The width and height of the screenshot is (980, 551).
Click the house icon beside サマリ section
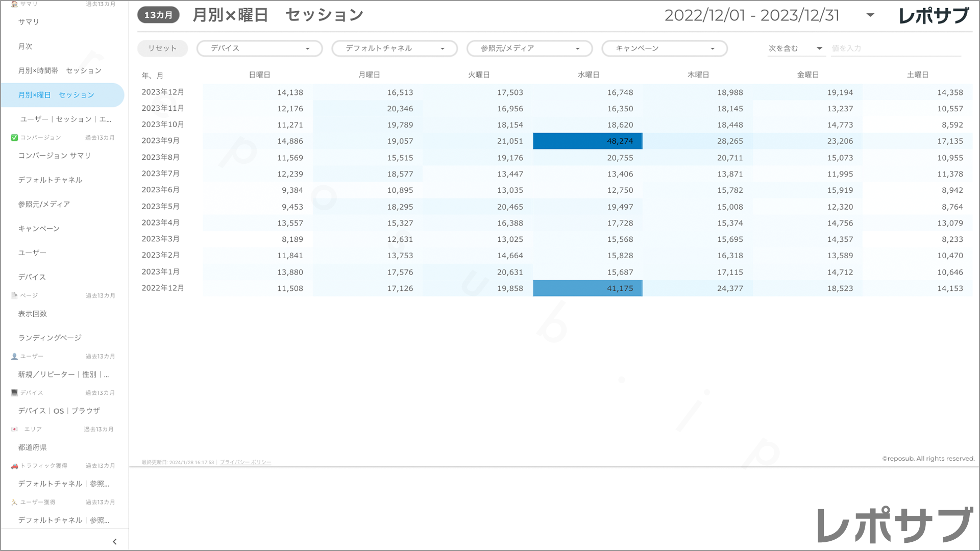point(14,4)
